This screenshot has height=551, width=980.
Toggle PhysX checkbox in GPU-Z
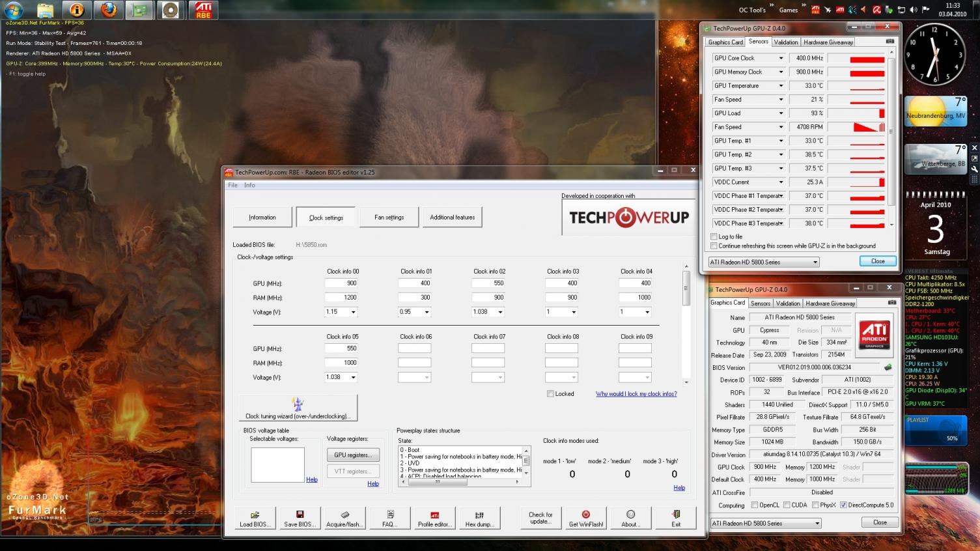point(815,505)
